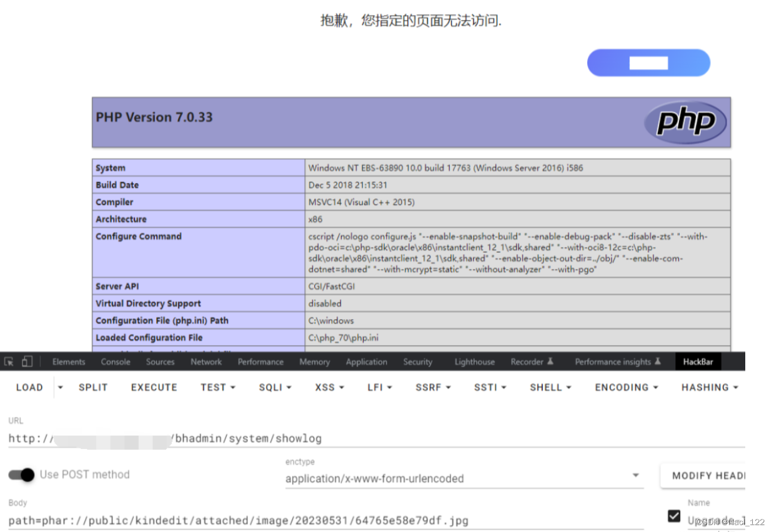Open the dropdown arrow next to LOAD
The height and width of the screenshot is (532, 774).
point(59,387)
